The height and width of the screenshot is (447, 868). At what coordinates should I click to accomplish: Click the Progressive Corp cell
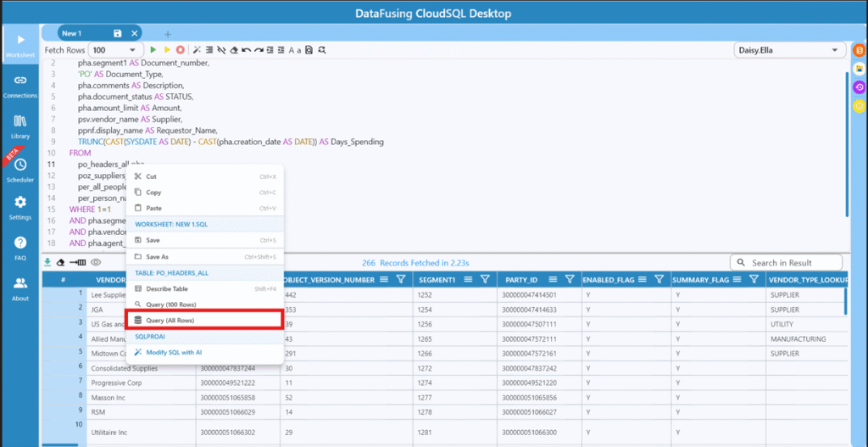coord(142,383)
